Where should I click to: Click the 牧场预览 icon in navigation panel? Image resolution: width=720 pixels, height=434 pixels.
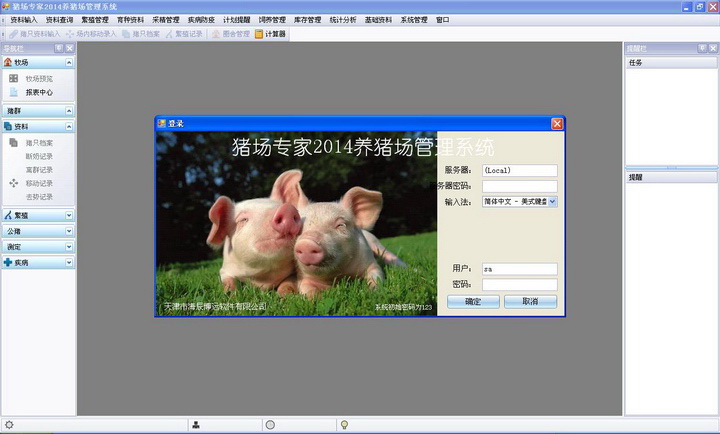coord(14,78)
